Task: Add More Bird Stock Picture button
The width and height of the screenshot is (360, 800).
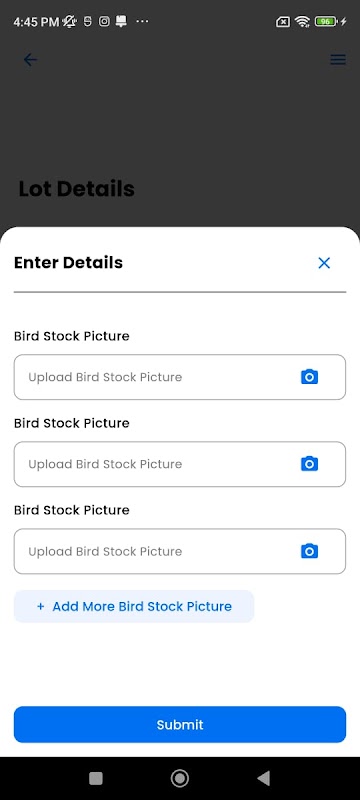Action: pos(134,606)
